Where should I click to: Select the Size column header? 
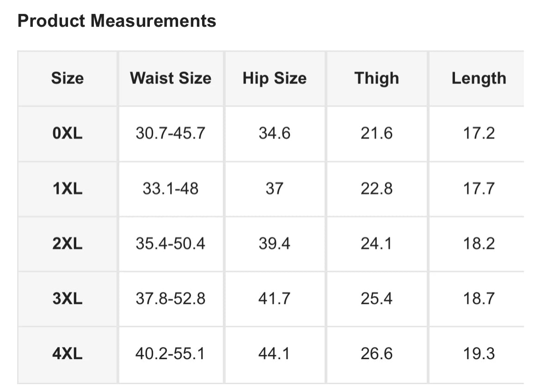68,78
